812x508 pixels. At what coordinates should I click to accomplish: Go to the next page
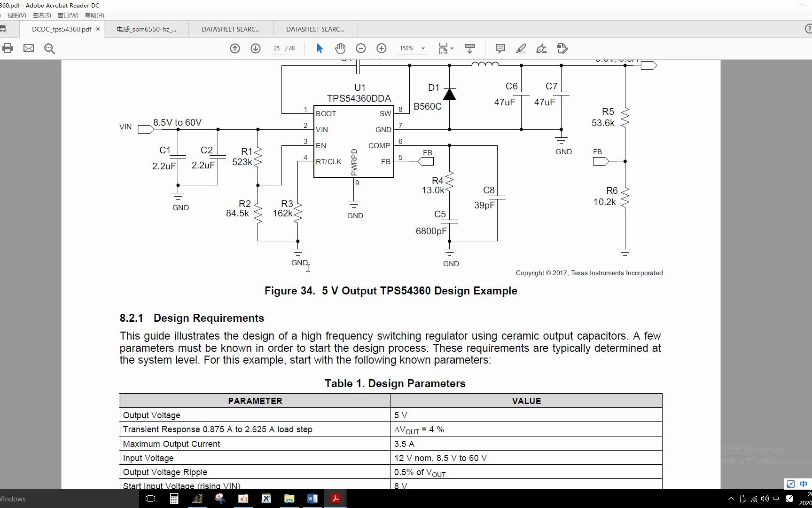point(256,48)
